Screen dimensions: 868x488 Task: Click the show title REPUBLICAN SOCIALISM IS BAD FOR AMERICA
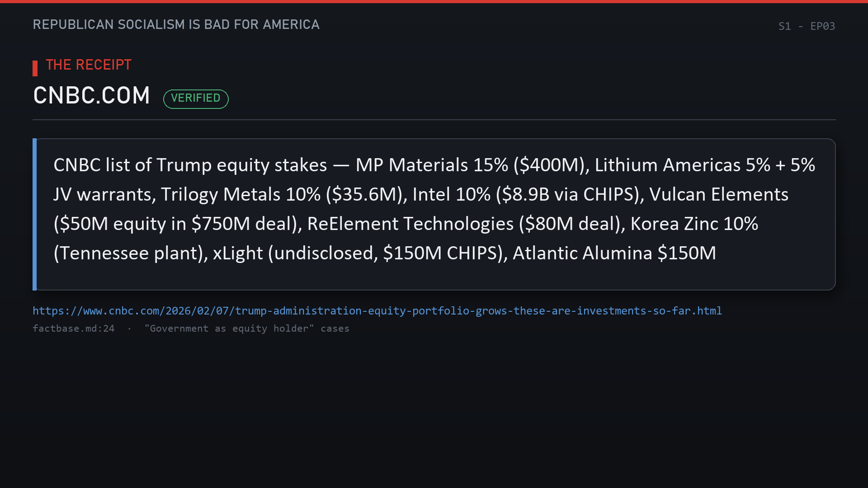176,24
